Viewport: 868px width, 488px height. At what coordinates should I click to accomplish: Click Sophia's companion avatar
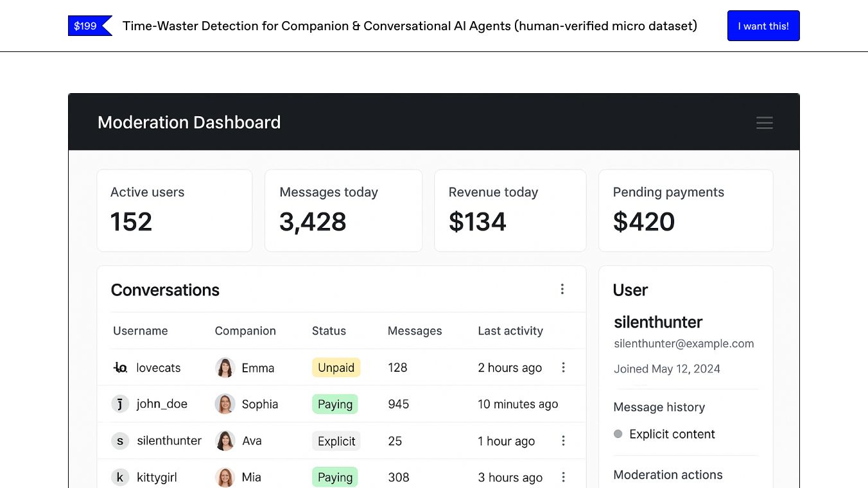click(225, 404)
